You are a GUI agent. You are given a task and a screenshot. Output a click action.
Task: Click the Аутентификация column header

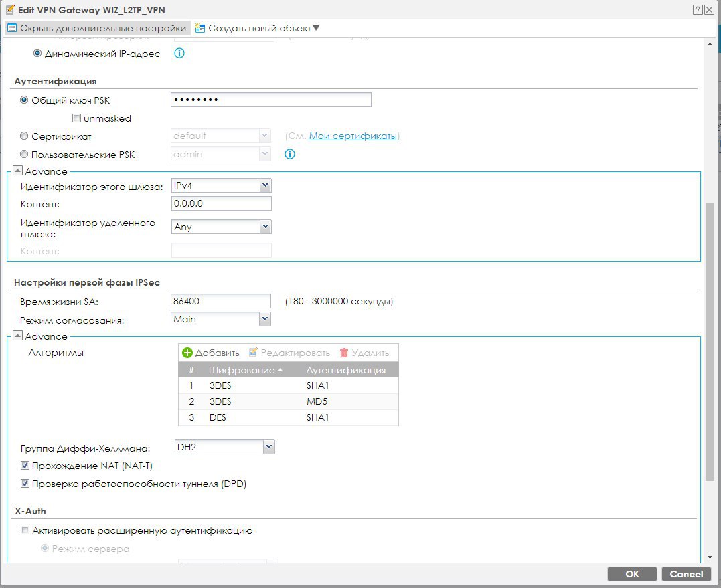[346, 370]
